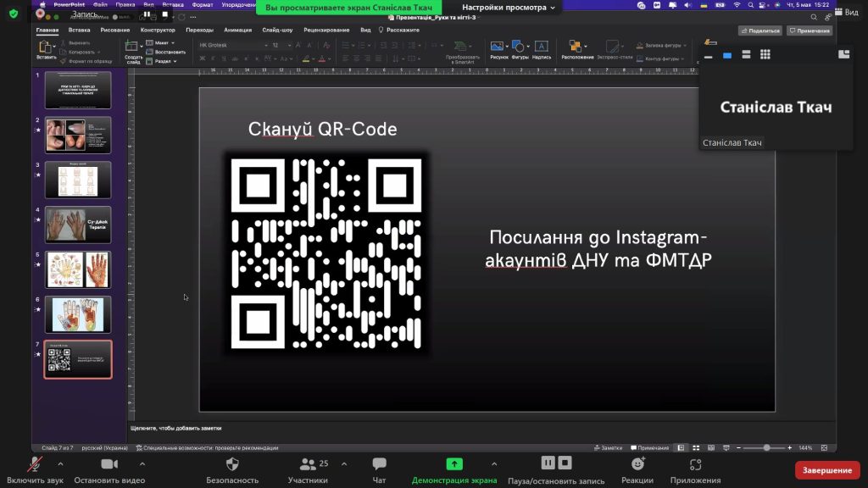Select normal view in the status bar
Screen dimensions: 868x488
coord(681,447)
